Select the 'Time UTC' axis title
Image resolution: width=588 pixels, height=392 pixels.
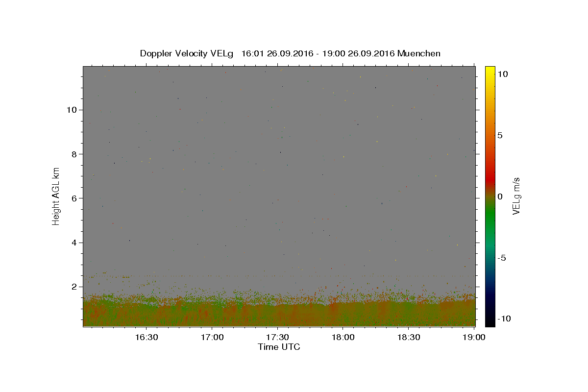[279, 347]
